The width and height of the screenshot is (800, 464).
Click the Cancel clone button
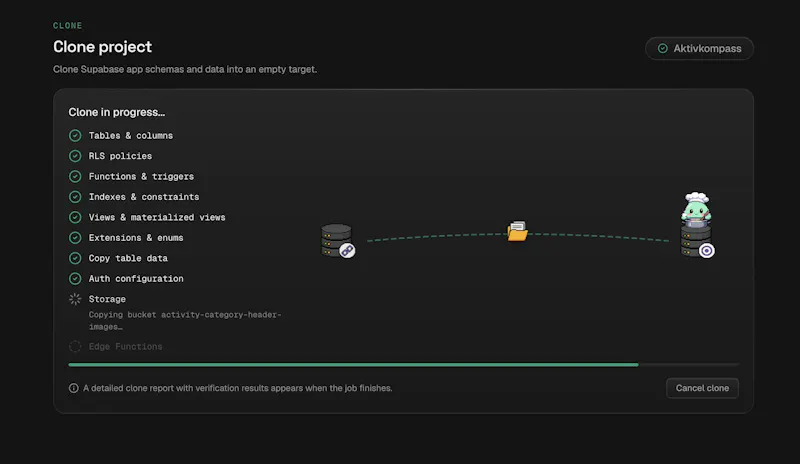702,388
